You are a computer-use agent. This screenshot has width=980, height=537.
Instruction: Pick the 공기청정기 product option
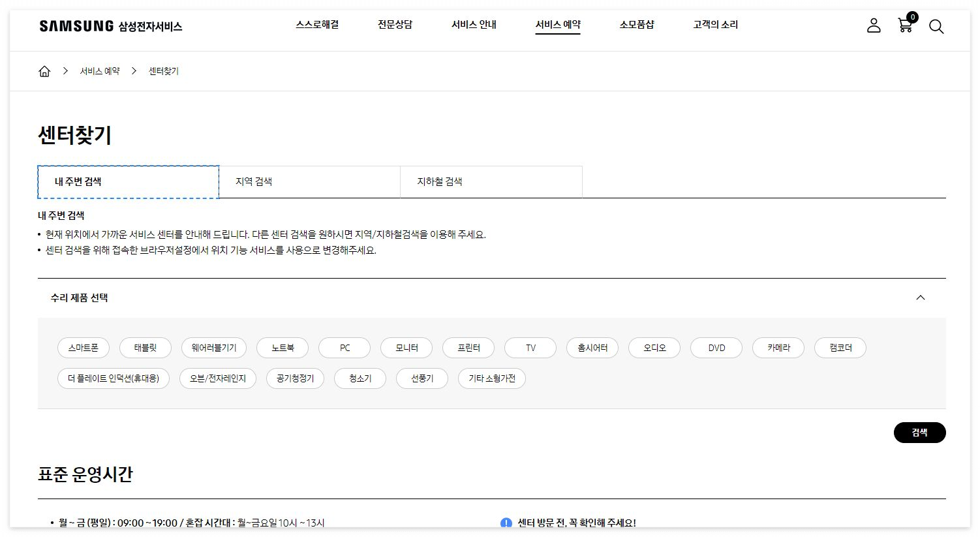(x=295, y=378)
